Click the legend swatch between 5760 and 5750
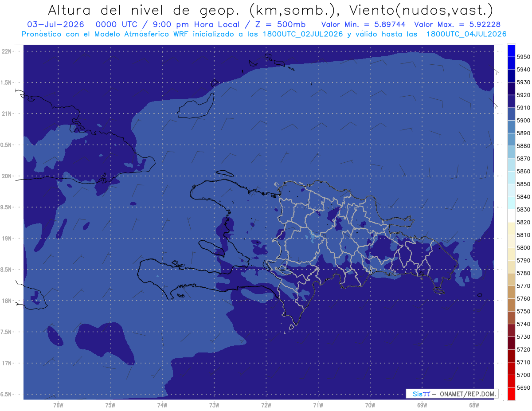Viewport: 532px width, 411px height. point(511,305)
